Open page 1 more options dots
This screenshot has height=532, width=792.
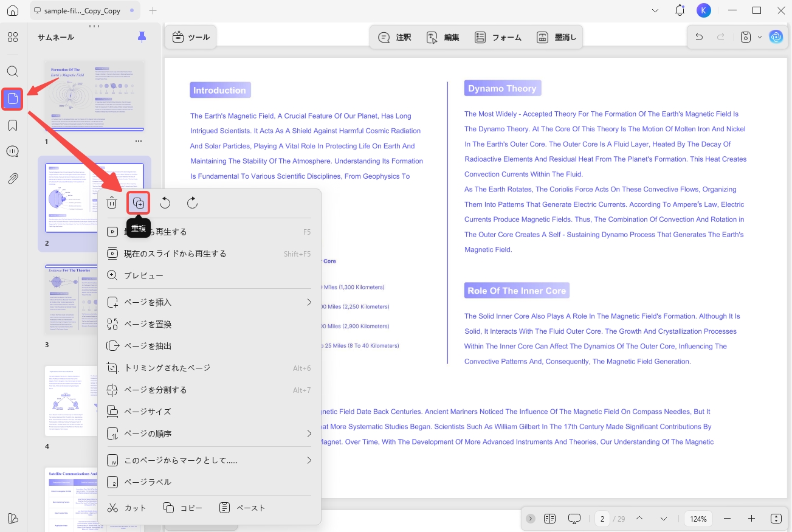[139, 141]
